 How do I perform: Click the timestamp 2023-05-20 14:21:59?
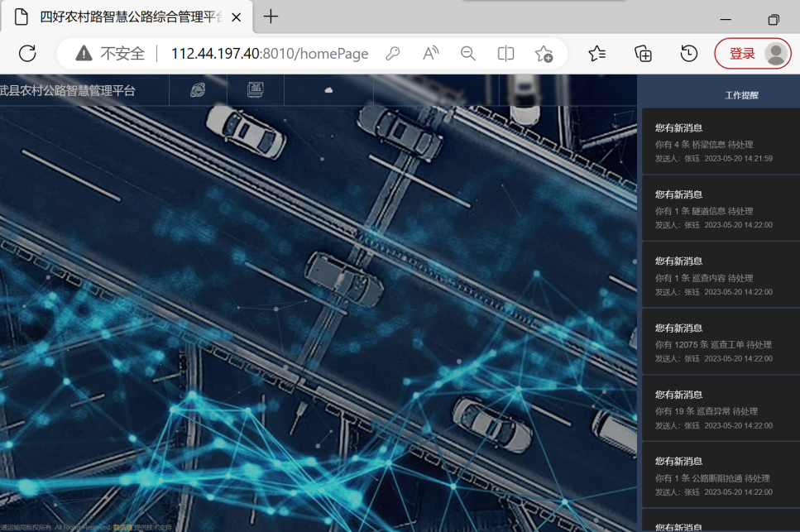[x=738, y=159]
